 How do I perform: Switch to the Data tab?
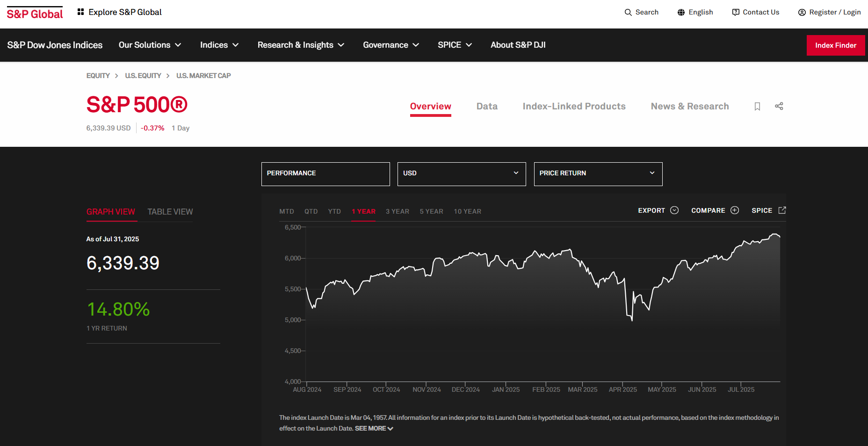(487, 107)
